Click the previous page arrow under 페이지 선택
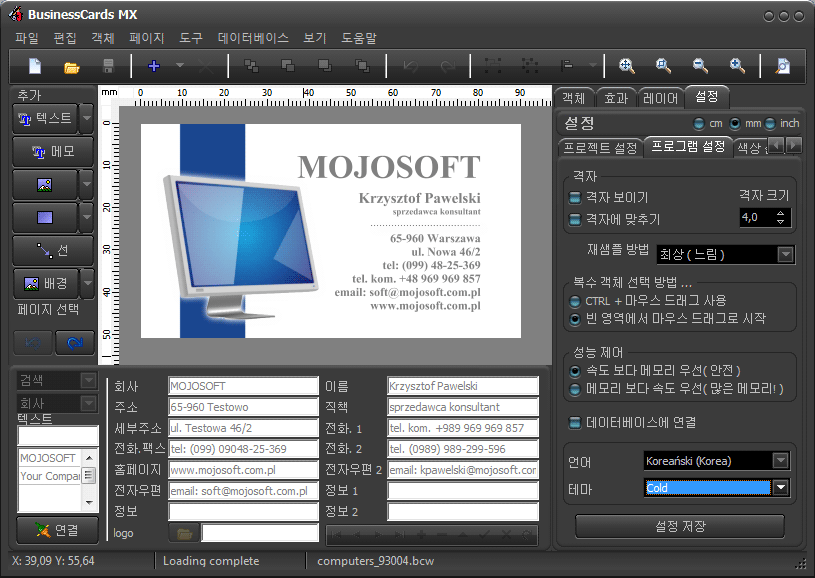Viewport: 815px width, 578px height. tap(33, 343)
